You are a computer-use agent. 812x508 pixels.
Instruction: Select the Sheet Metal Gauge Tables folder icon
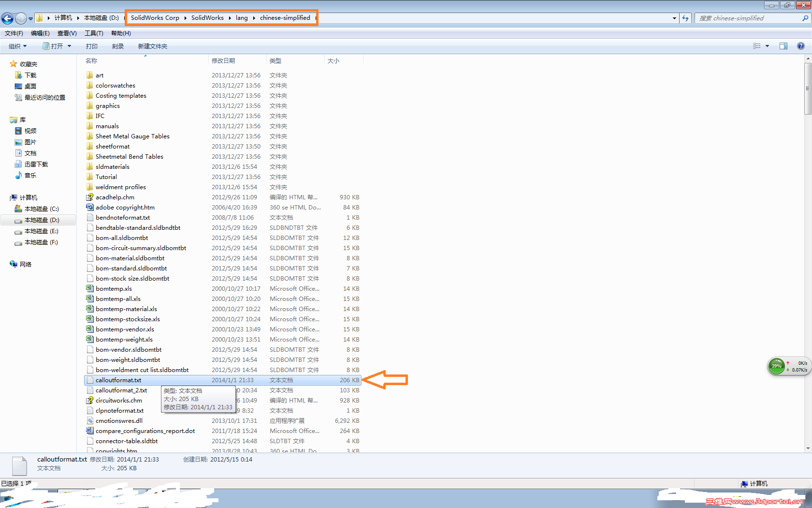[x=90, y=136]
